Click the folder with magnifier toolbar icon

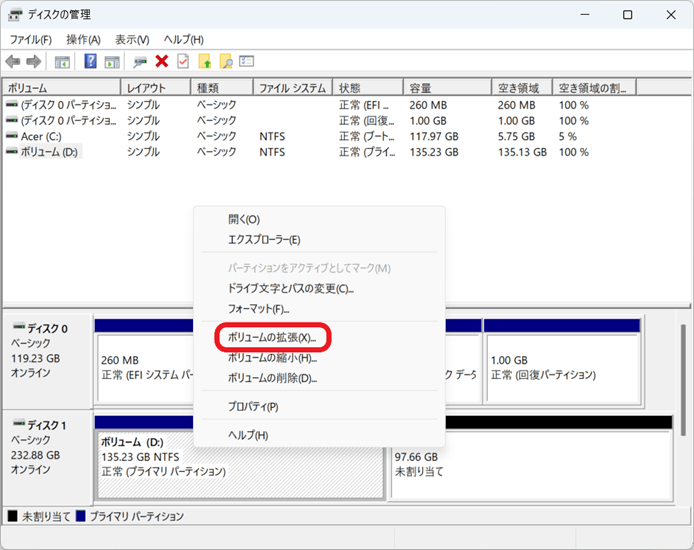point(226,62)
